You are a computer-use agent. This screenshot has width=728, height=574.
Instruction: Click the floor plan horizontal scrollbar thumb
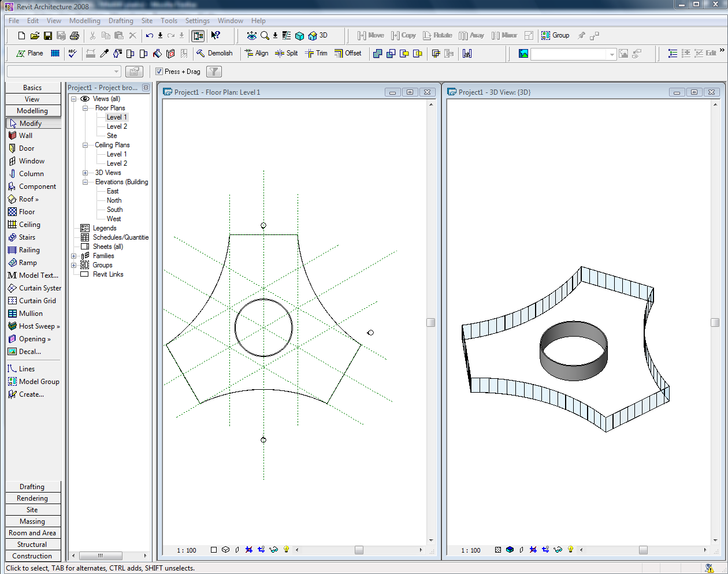[x=359, y=550]
